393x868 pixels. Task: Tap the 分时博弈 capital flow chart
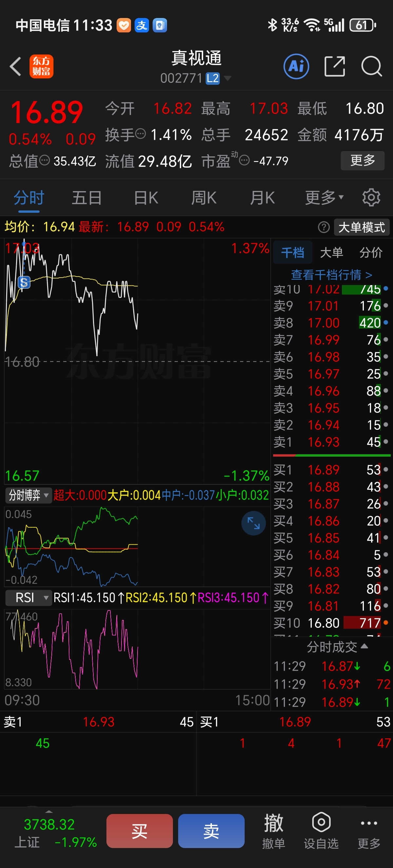click(137, 547)
